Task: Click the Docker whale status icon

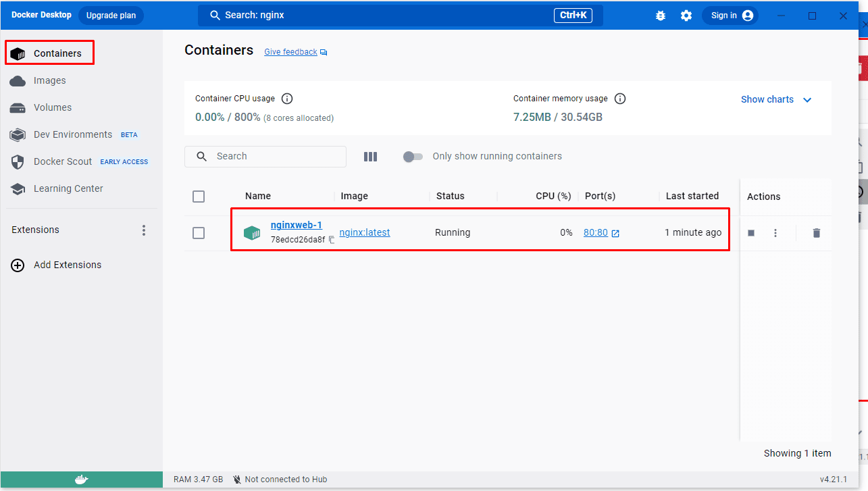Action: pyautogui.click(x=81, y=480)
